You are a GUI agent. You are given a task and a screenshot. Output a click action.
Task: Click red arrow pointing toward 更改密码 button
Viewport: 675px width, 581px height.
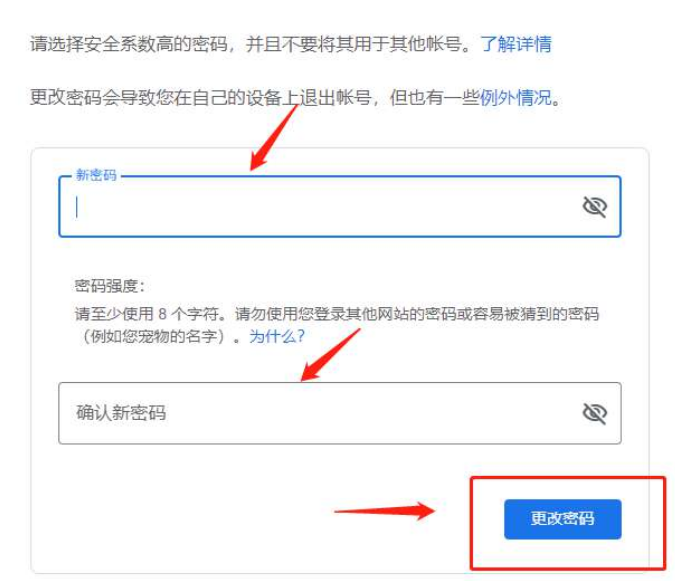(384, 511)
